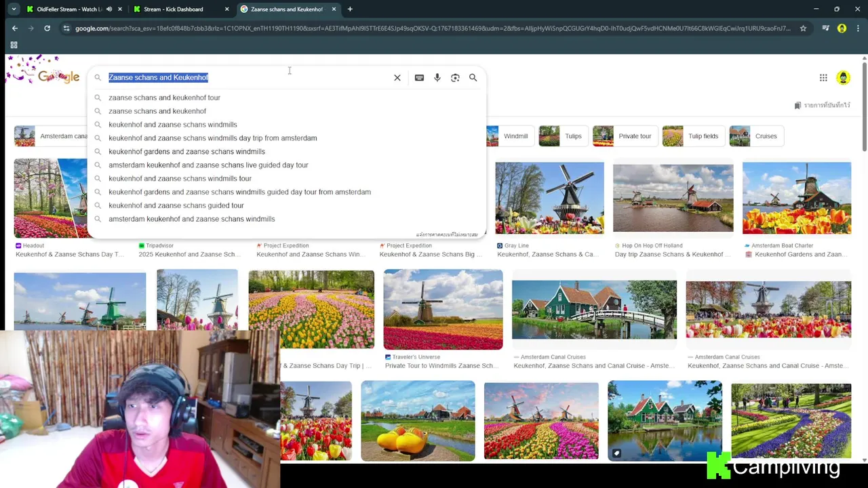868x488 pixels.
Task: Mute the OldFeller Stream tab audio
Action: point(109,9)
